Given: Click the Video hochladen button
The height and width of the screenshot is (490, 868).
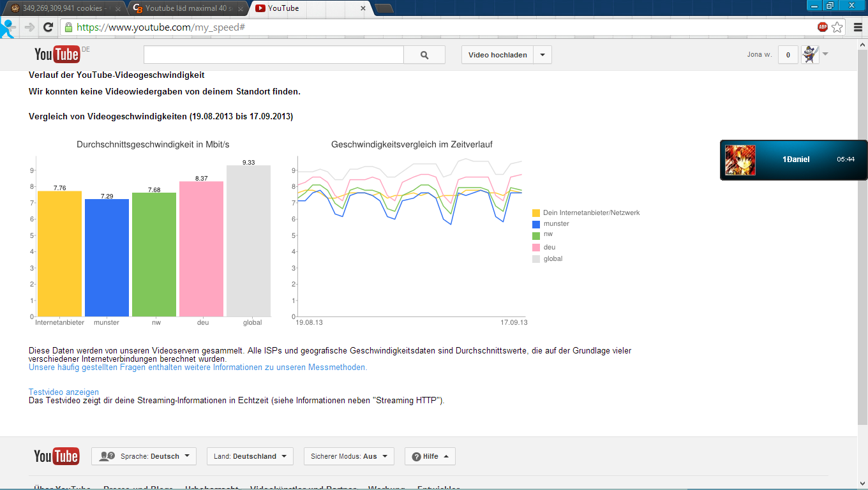Looking at the screenshot, I should pyautogui.click(x=498, y=55).
